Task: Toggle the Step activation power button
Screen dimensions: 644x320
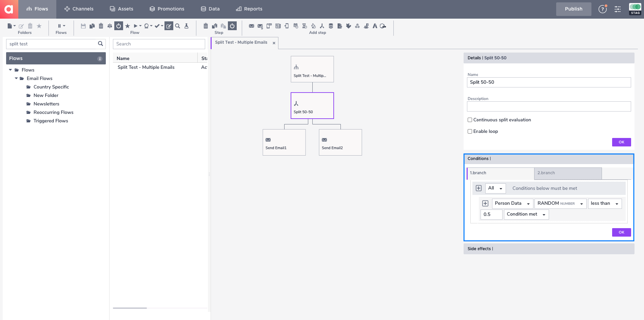Action: coord(232,26)
